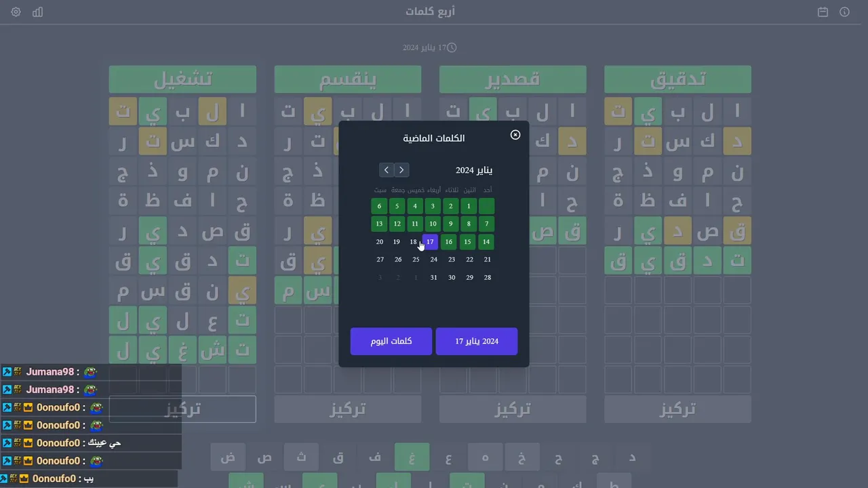This screenshot has width=868, height=488.
Task: Choose January 18 in the calendar
Action: tap(414, 242)
